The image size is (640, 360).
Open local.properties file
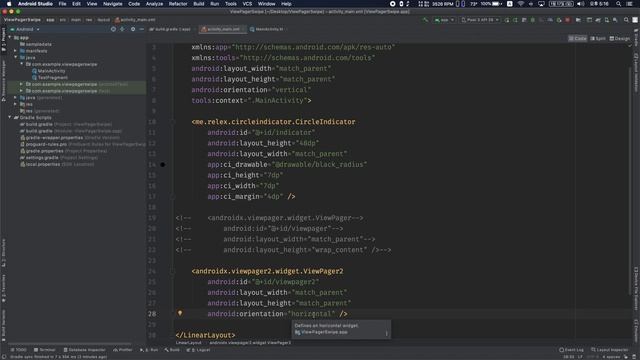tap(57, 164)
